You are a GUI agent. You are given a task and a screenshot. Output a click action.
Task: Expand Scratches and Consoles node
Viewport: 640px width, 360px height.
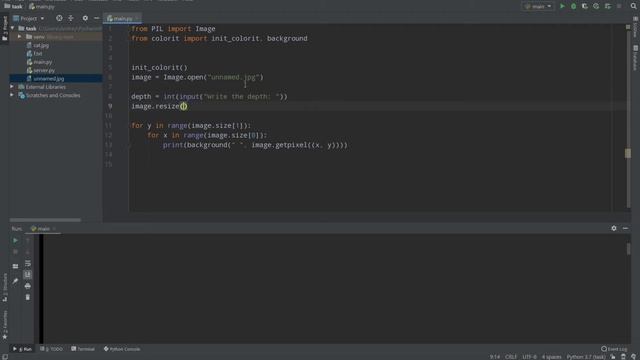click(x=12, y=95)
